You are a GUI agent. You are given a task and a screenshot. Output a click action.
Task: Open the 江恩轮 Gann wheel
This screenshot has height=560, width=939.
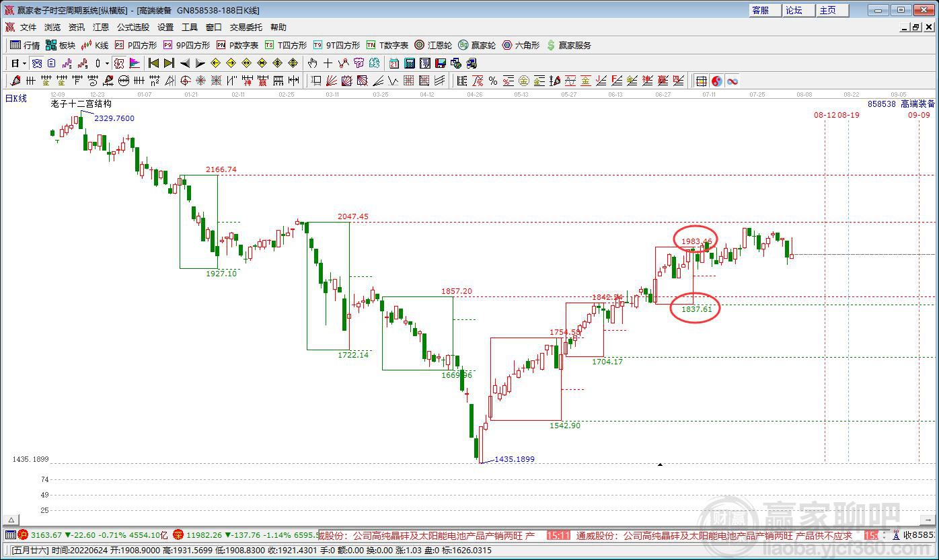coord(433,45)
